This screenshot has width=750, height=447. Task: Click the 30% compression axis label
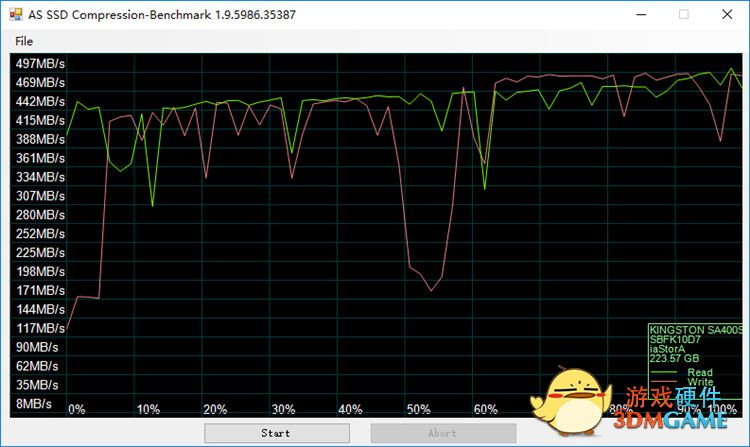284,410
